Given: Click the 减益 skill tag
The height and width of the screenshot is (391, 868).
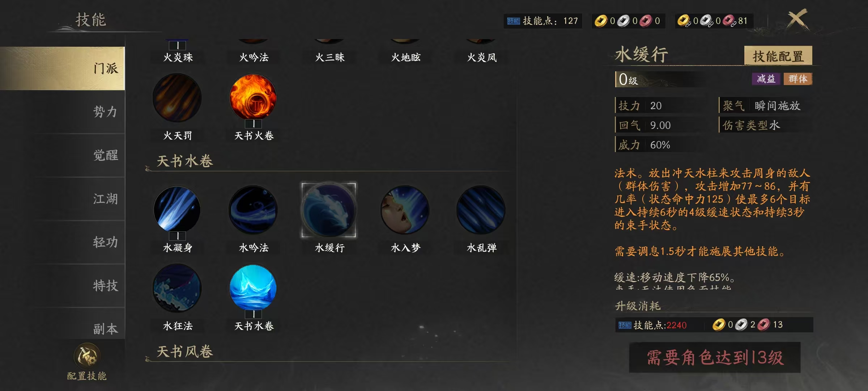Looking at the screenshot, I should tap(766, 79).
